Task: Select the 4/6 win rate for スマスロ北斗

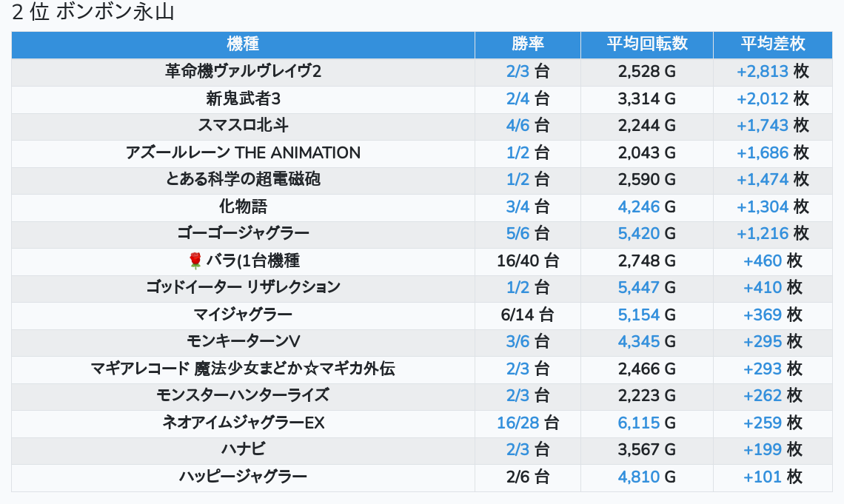Action: click(x=518, y=126)
